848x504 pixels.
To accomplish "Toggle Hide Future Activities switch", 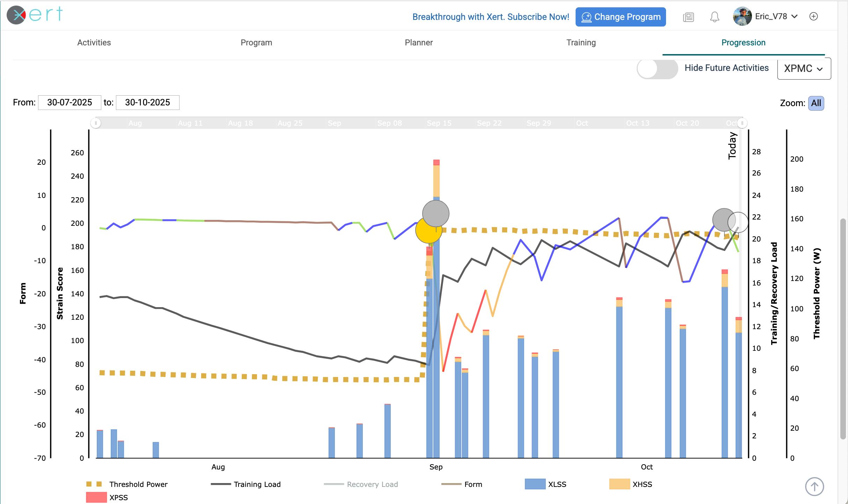I will [x=657, y=68].
